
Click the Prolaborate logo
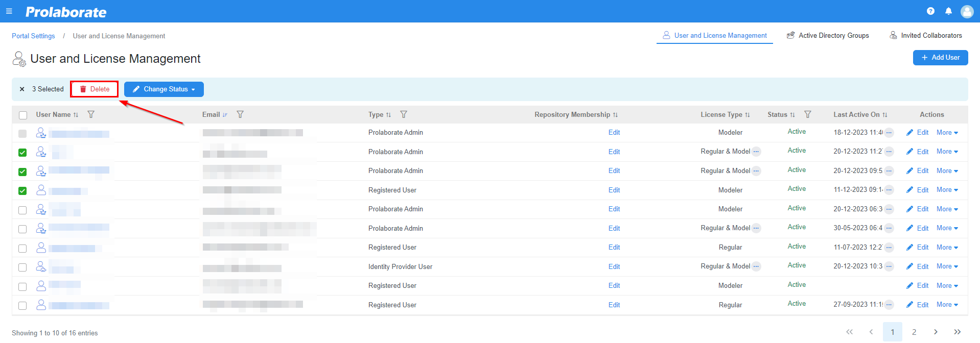point(66,12)
